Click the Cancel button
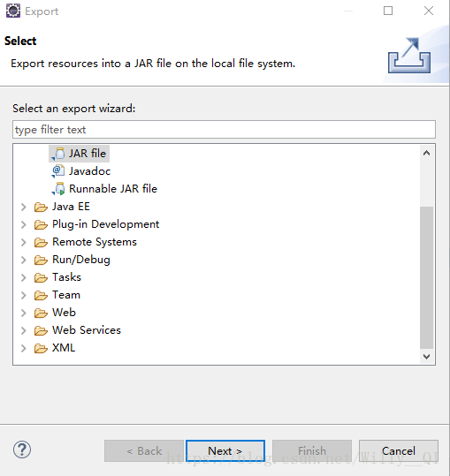This screenshot has width=450, height=476. 399,450
